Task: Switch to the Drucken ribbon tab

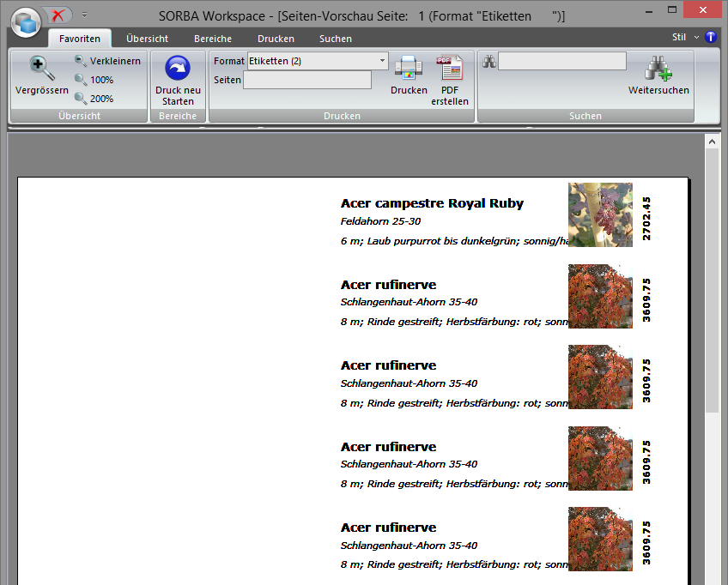Action: point(276,39)
